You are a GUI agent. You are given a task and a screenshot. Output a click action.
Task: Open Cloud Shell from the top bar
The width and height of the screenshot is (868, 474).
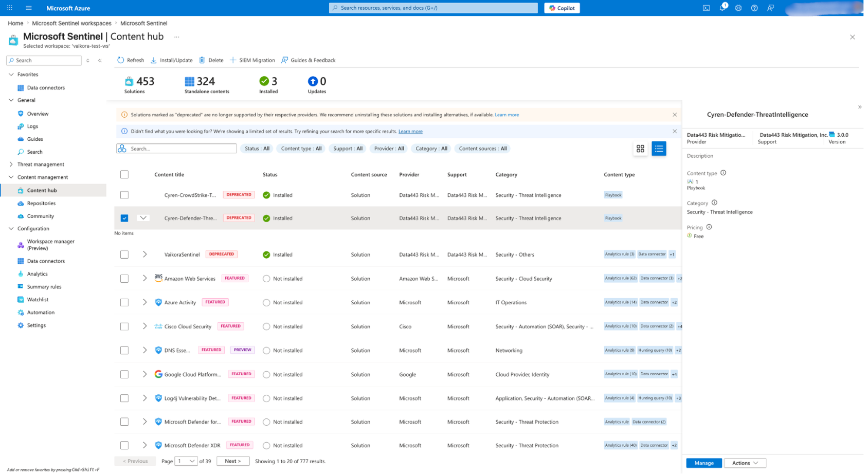click(x=706, y=8)
